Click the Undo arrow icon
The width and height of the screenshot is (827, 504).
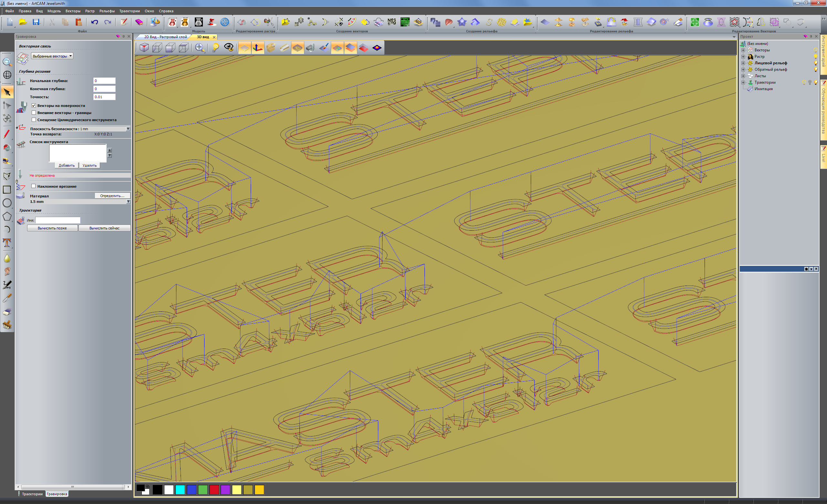coord(94,22)
